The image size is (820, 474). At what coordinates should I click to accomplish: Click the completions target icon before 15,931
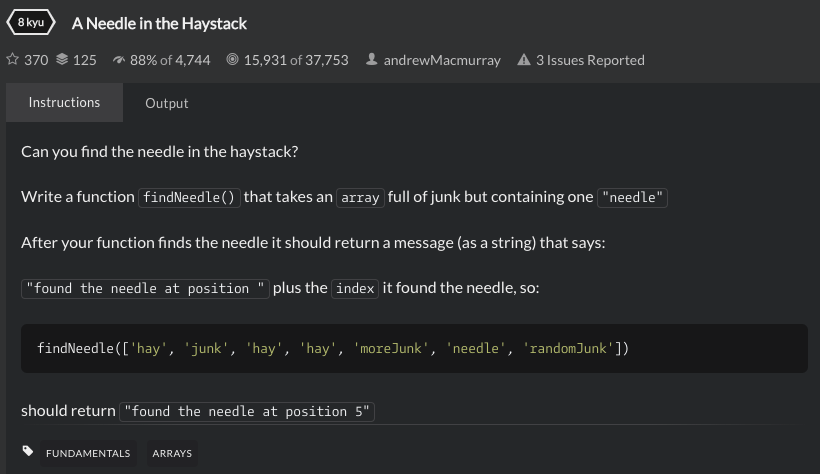pyautogui.click(x=232, y=60)
